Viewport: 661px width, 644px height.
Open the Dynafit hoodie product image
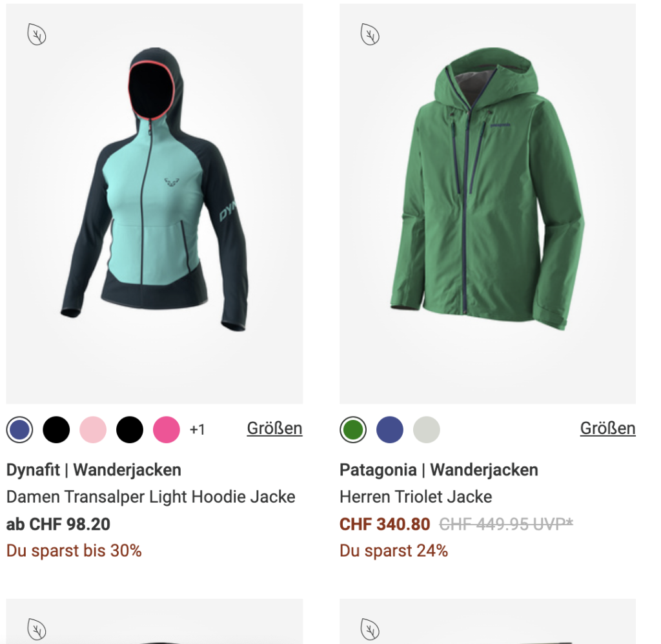tap(154, 203)
